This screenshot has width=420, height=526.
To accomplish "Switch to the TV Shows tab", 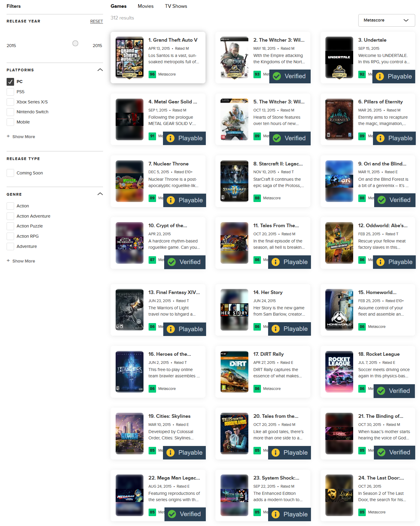I will 176,6.
